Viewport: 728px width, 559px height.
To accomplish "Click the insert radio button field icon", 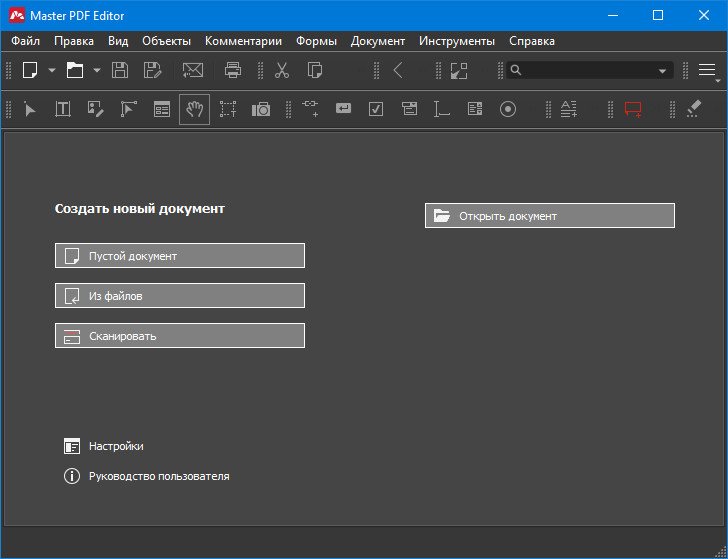I will point(508,110).
